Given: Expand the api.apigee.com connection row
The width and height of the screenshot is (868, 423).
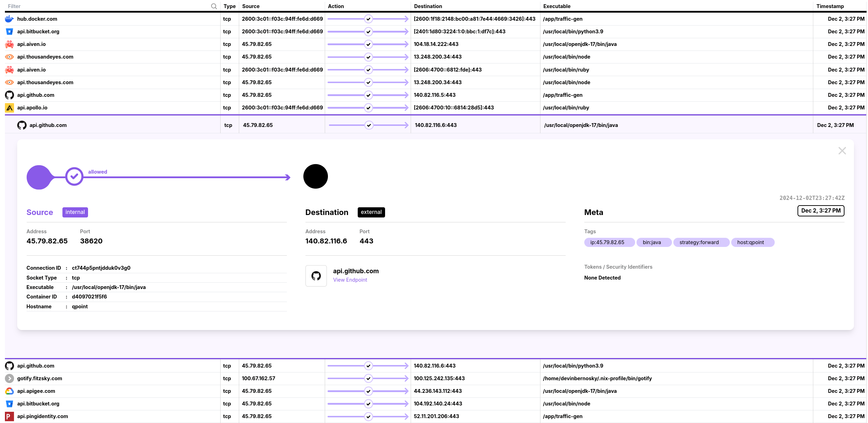Looking at the screenshot, I should [x=435, y=391].
